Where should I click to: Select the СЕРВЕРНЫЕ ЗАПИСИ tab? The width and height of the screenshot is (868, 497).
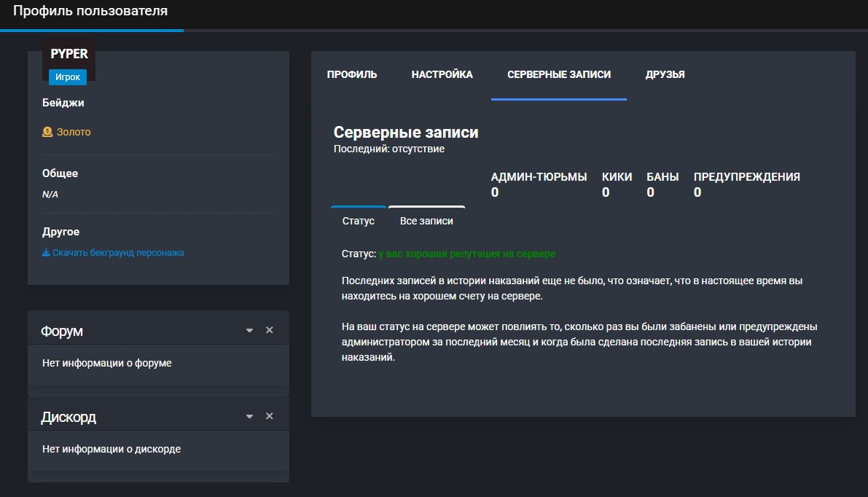coord(558,74)
